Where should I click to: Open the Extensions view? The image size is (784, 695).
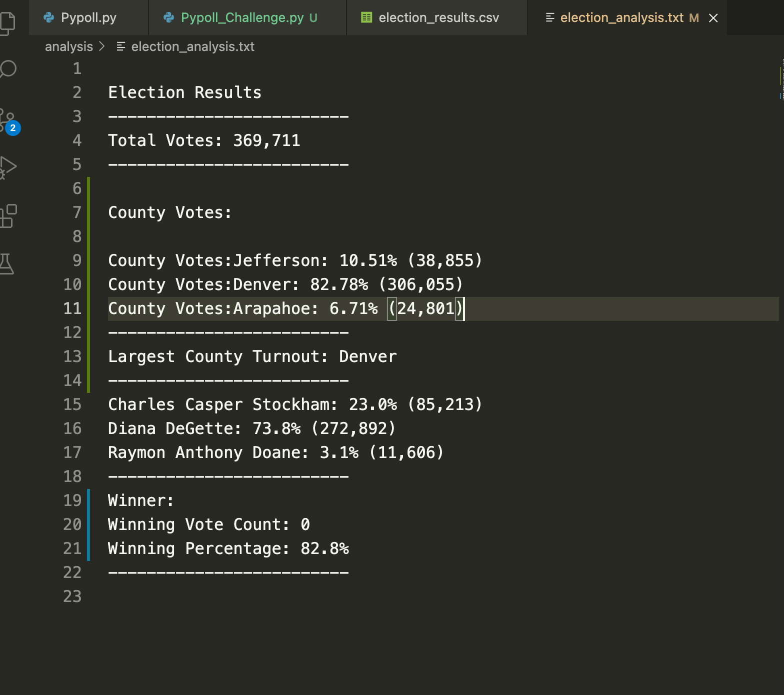(8, 216)
